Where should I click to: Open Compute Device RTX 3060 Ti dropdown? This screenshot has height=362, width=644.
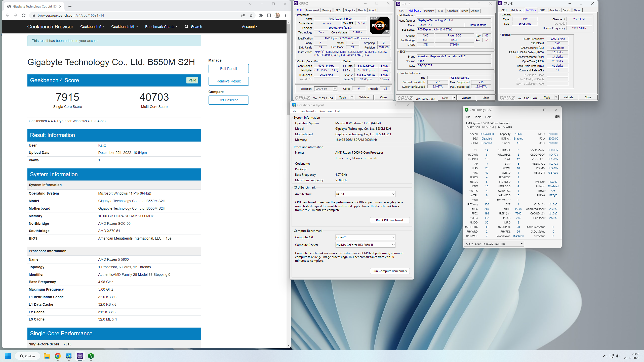(365, 245)
